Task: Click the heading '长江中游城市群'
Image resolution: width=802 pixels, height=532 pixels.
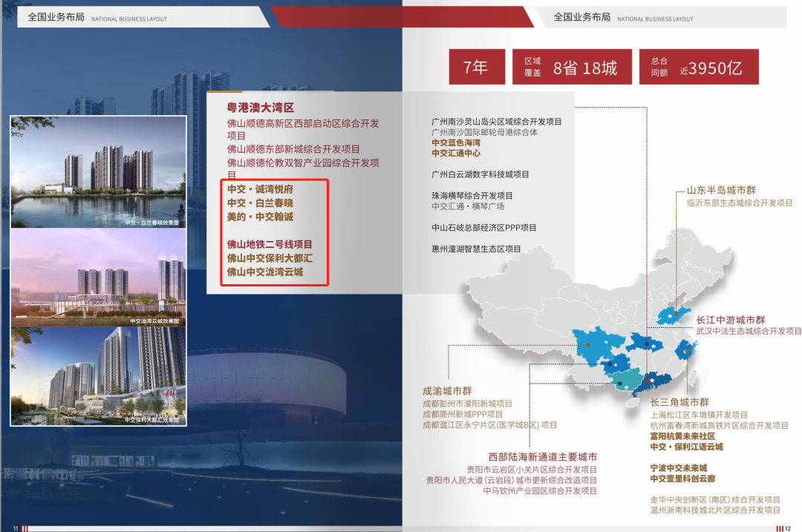Action: [731, 320]
